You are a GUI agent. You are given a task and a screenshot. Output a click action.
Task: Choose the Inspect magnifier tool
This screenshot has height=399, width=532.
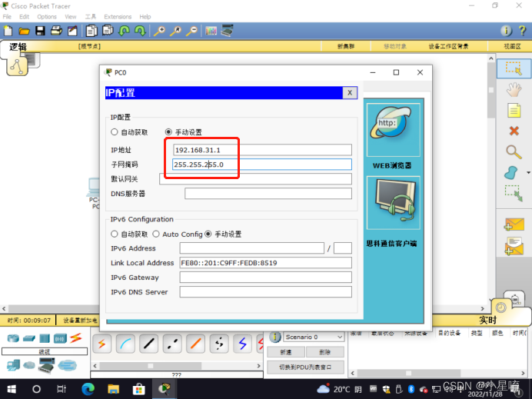pyautogui.click(x=514, y=151)
